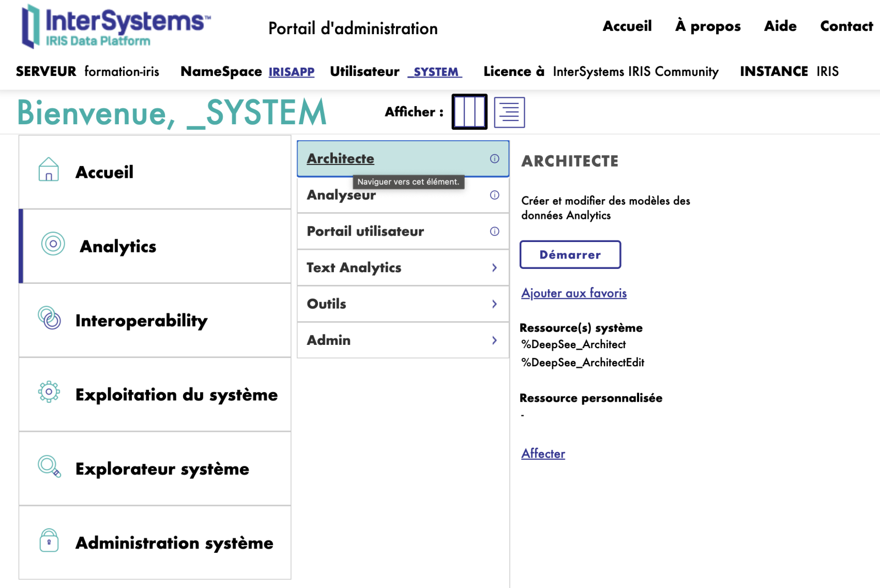This screenshot has height=588, width=880.
Task: Switch to column view display
Action: click(x=469, y=112)
